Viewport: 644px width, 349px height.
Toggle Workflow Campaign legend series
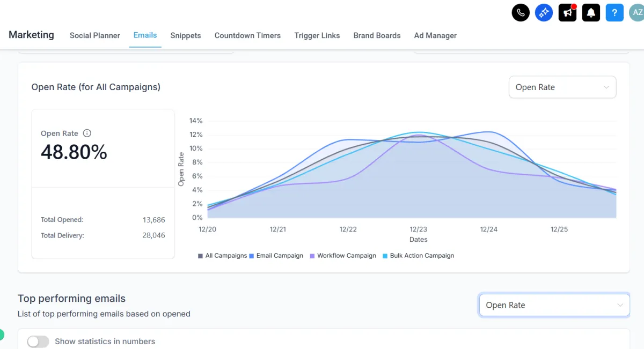click(x=343, y=256)
